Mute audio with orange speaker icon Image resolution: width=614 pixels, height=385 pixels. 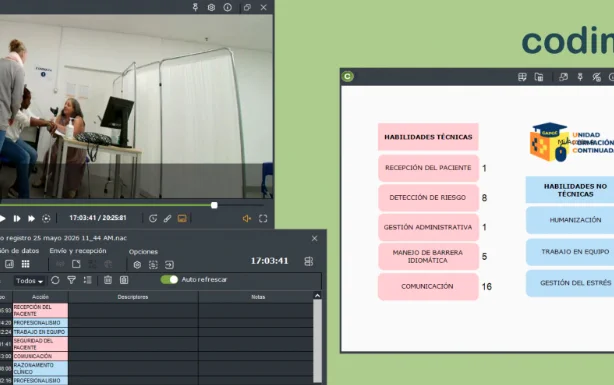click(247, 219)
